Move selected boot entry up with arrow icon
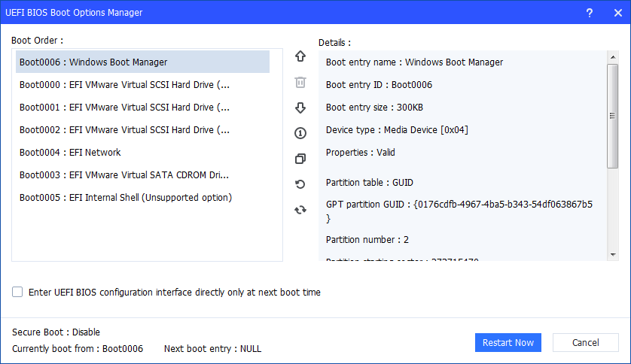 tap(300, 56)
